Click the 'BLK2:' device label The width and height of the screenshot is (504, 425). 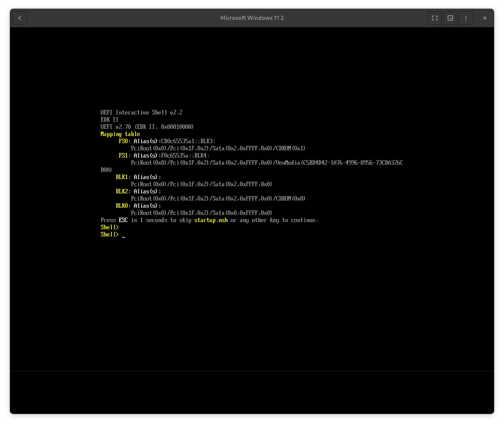pyautogui.click(x=123, y=192)
